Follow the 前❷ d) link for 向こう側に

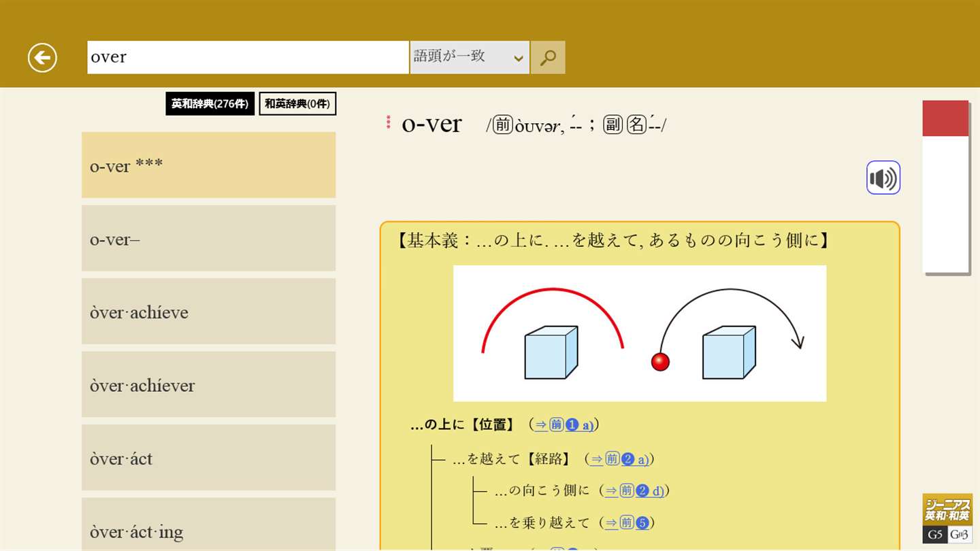[634, 490]
